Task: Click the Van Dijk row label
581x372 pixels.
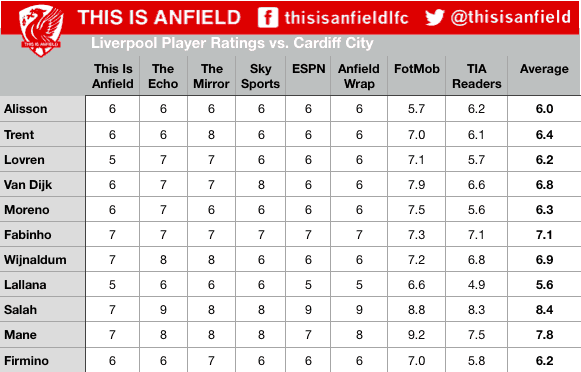Action: pyautogui.click(x=28, y=185)
